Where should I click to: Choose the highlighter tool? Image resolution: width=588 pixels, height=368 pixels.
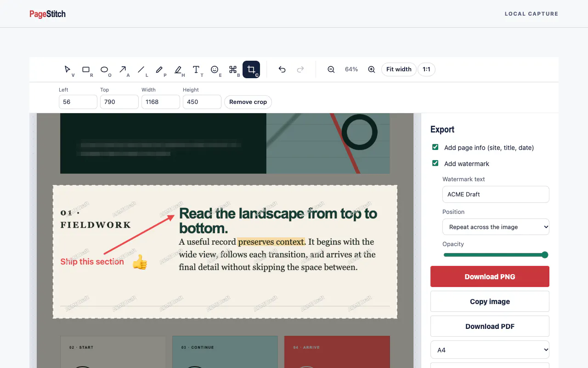tap(178, 69)
